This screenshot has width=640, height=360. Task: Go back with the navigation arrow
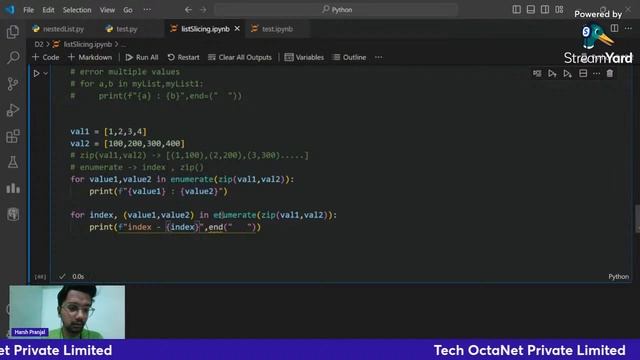click(188, 9)
